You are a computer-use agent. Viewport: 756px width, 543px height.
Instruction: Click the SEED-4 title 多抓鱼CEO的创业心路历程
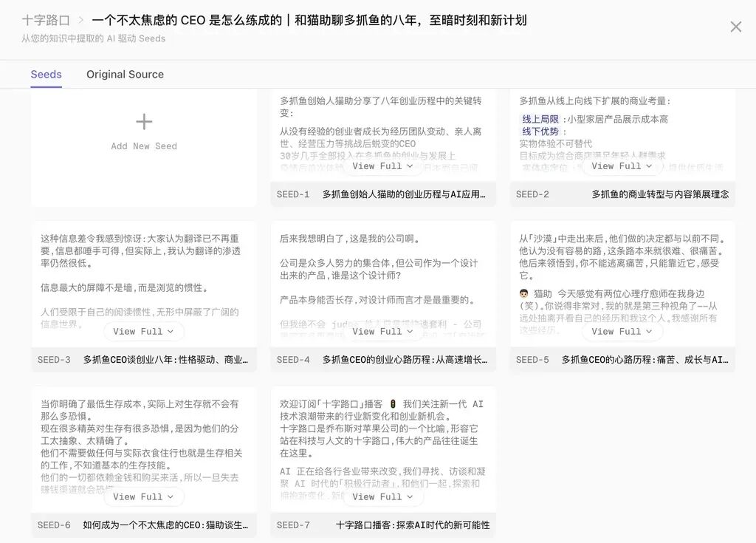[405, 360]
